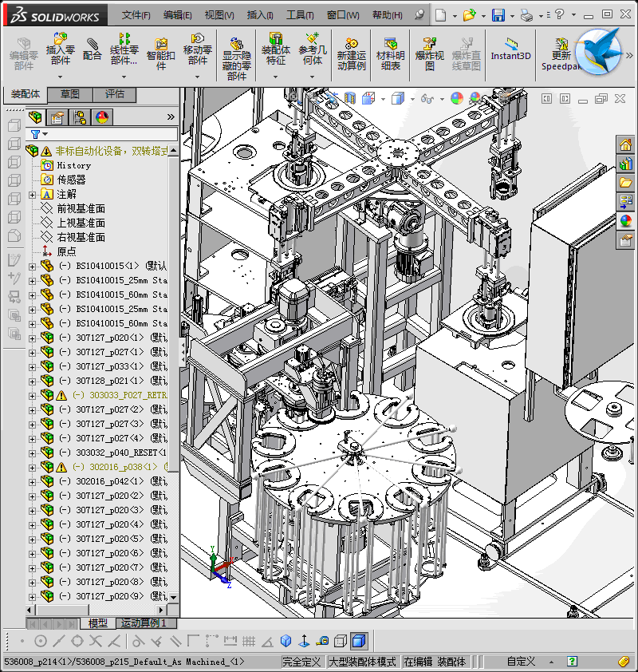Open the 工具(T) Tools menu
The height and width of the screenshot is (672, 638).
point(300,15)
